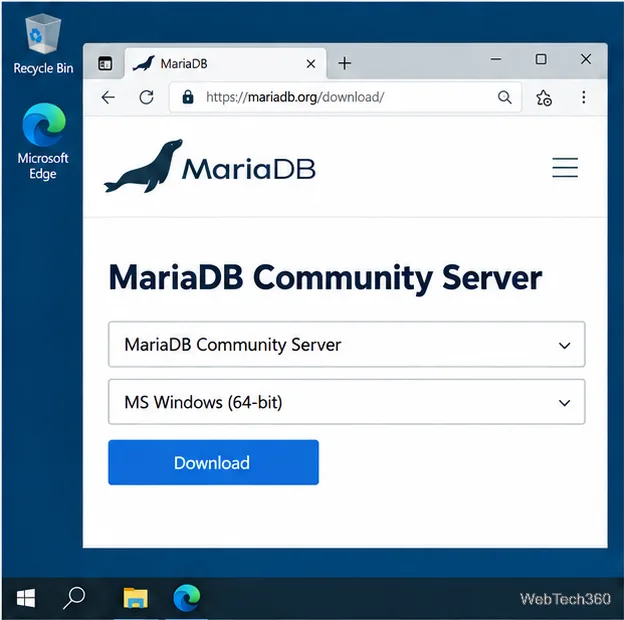
Task: Add the page to favorites
Action: (x=544, y=97)
